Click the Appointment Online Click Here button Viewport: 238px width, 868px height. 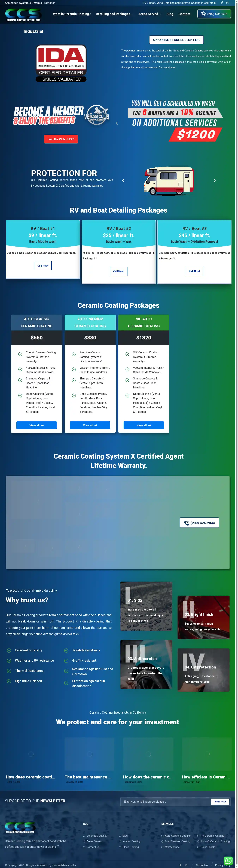point(176,40)
